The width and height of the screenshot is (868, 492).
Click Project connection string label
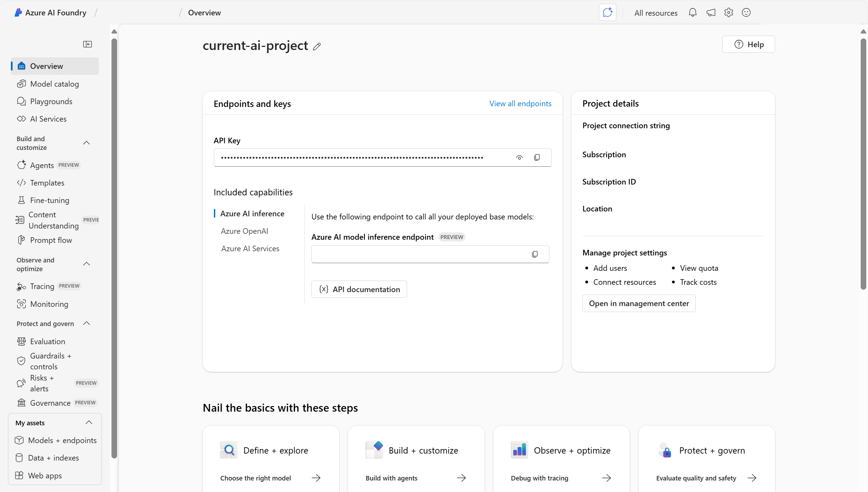pyautogui.click(x=626, y=125)
